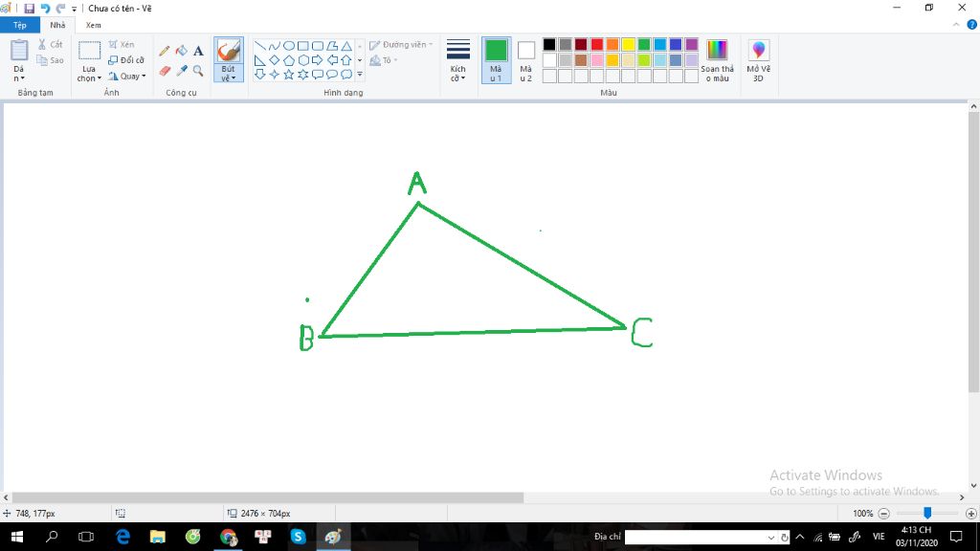The image size is (980, 551).
Task: Click the Bút vẽ brush icon
Action: [229, 52]
